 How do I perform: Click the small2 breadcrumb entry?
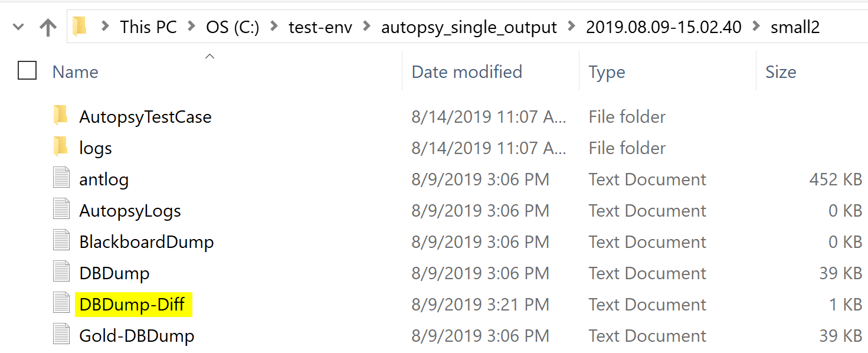[x=794, y=27]
